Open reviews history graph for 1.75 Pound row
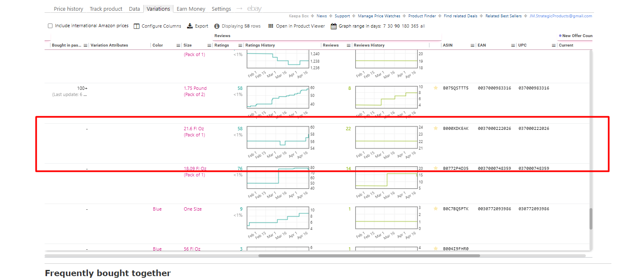The height and width of the screenshot is (279, 644). (386, 97)
